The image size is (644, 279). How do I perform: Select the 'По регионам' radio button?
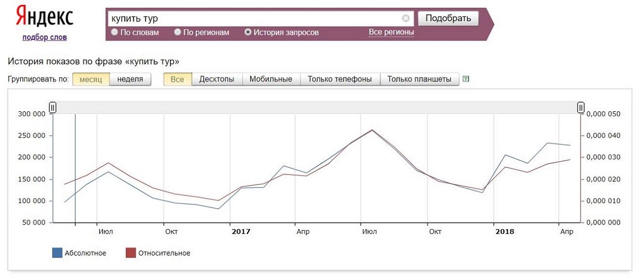[177, 32]
